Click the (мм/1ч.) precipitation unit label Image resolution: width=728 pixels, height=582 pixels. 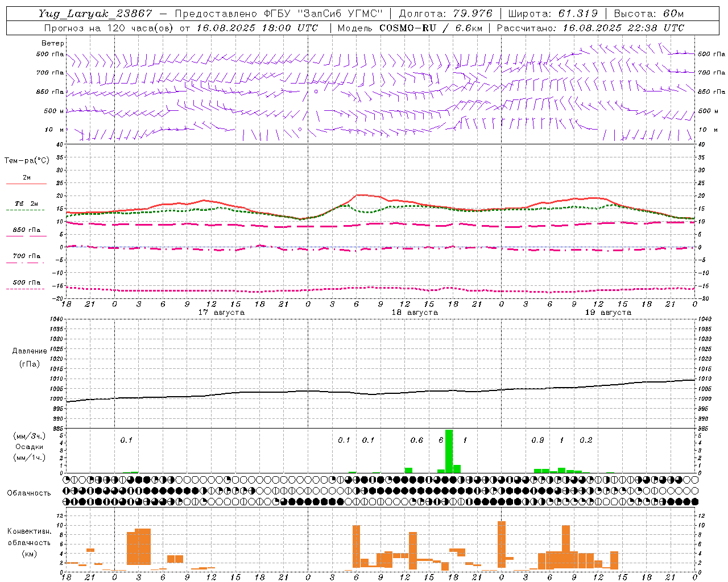click(28, 458)
